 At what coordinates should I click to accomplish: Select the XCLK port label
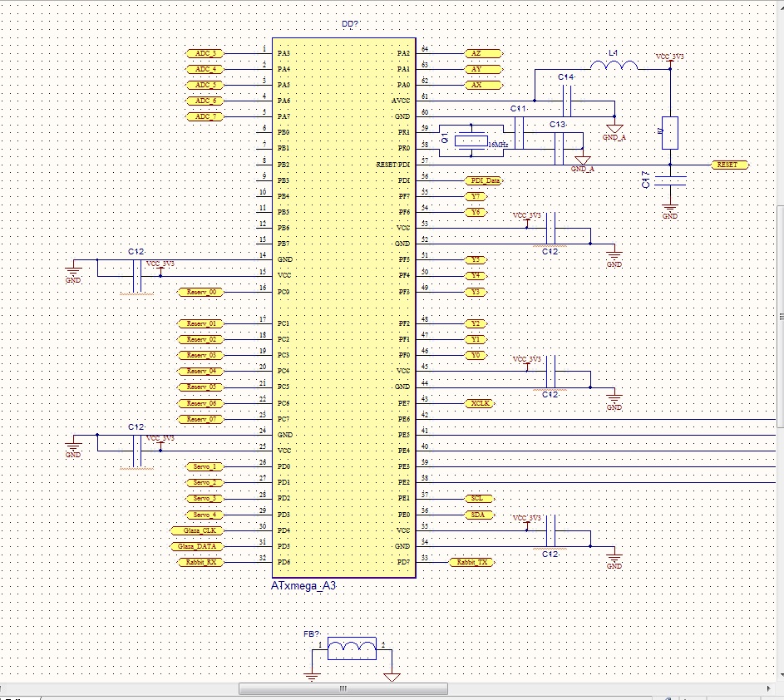pyautogui.click(x=480, y=403)
